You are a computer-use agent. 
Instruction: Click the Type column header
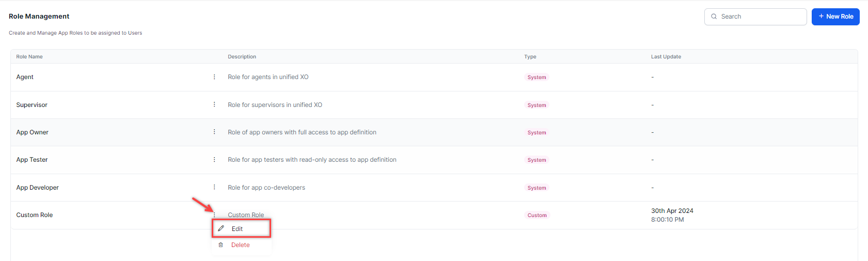530,57
